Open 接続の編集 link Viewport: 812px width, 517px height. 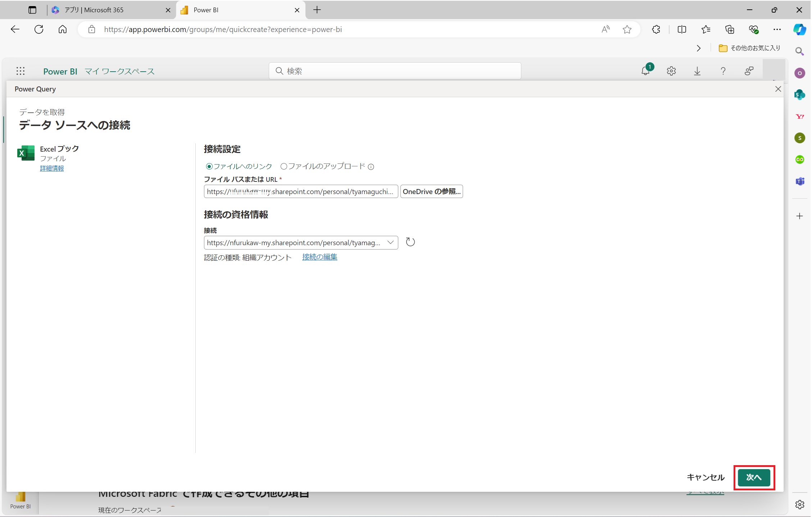319,257
